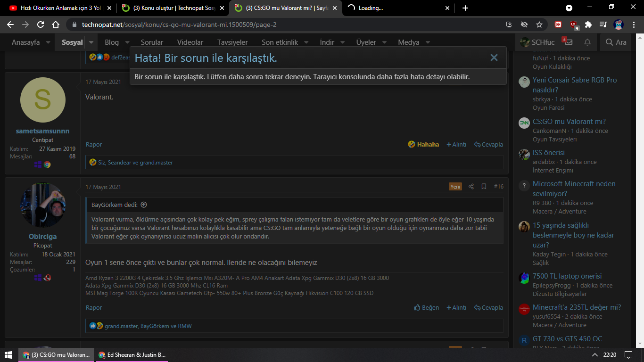Open Obirciga's profile avatar
644x362 pixels.
coord(43,206)
